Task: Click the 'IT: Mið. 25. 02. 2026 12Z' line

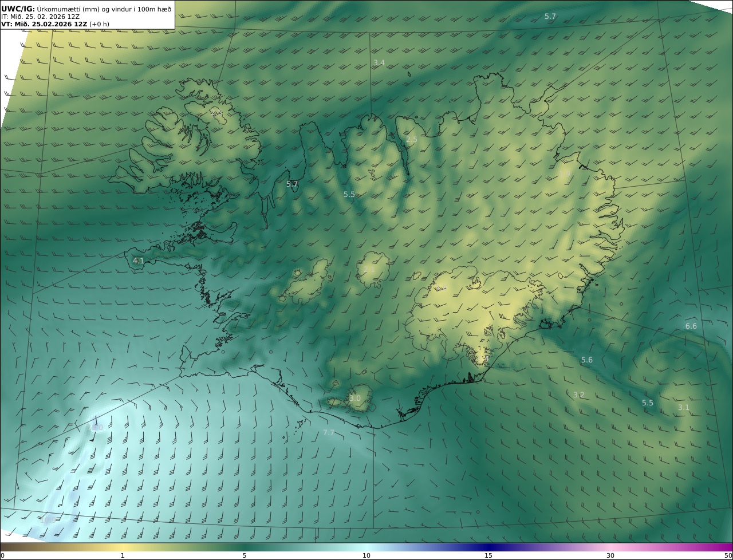Action: pyautogui.click(x=40, y=17)
